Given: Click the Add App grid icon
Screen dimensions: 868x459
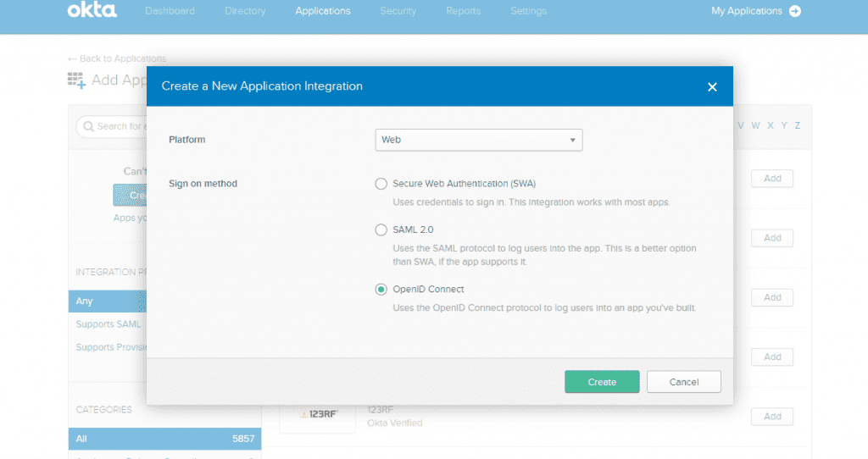Looking at the screenshot, I should tap(76, 80).
